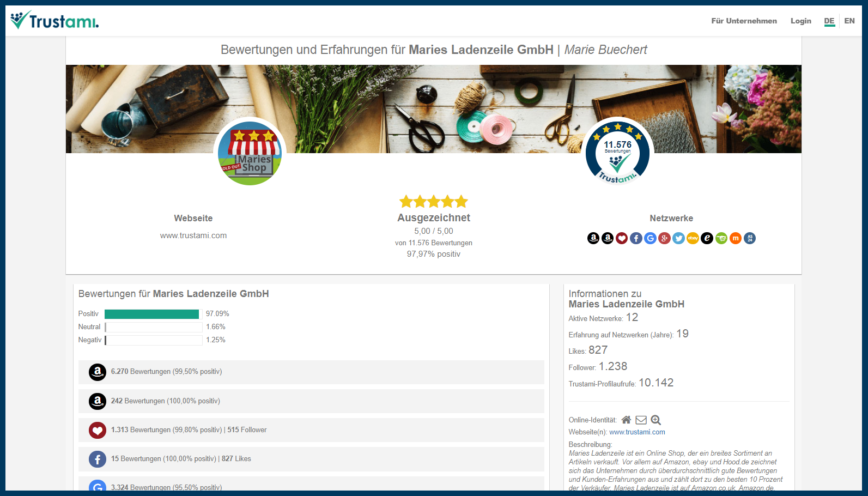Click the 1.66% Neutral percentage value
Viewport: 868px width, 496px height.
[216, 327]
